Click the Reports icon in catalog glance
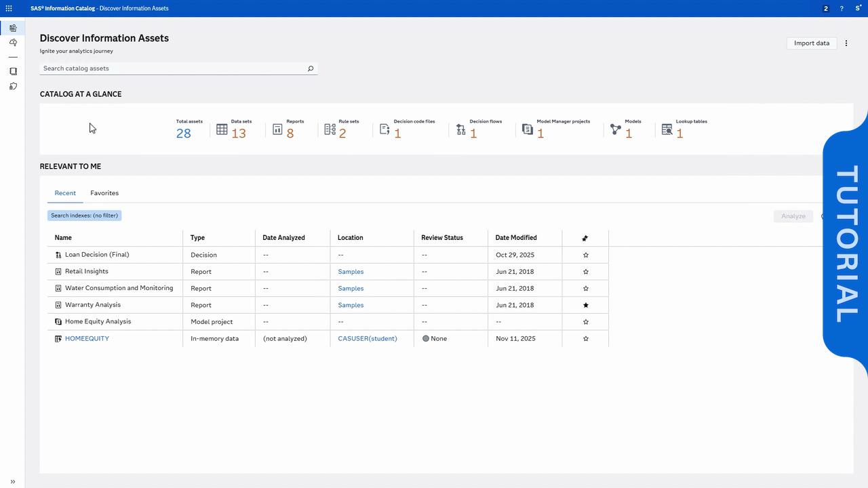 pos(277,129)
